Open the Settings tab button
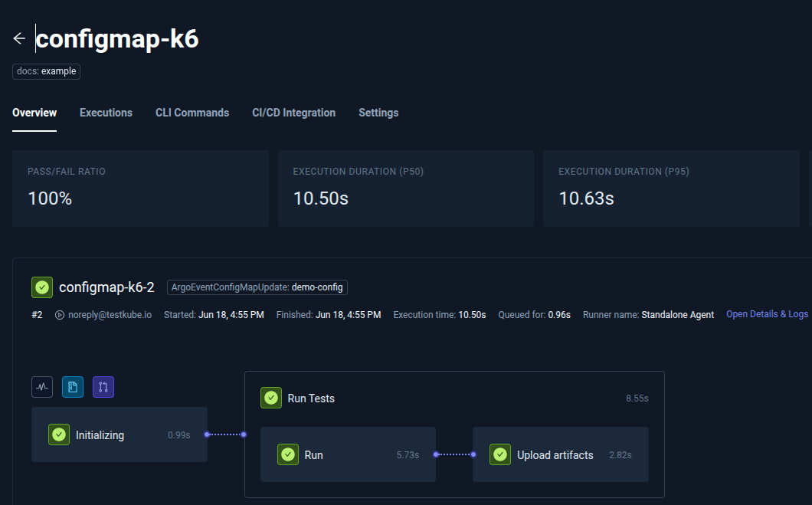The image size is (812, 505). (378, 113)
